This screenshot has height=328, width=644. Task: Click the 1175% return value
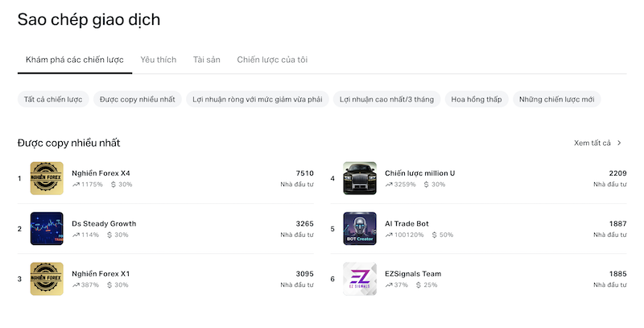92,185
